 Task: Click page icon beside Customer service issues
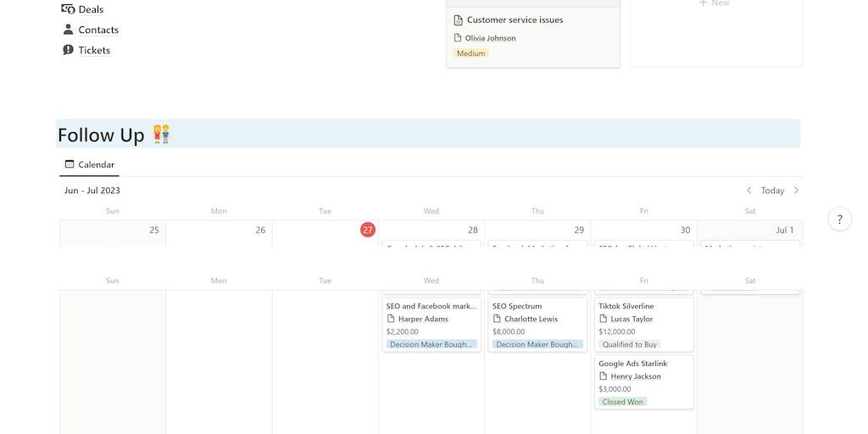(x=458, y=20)
